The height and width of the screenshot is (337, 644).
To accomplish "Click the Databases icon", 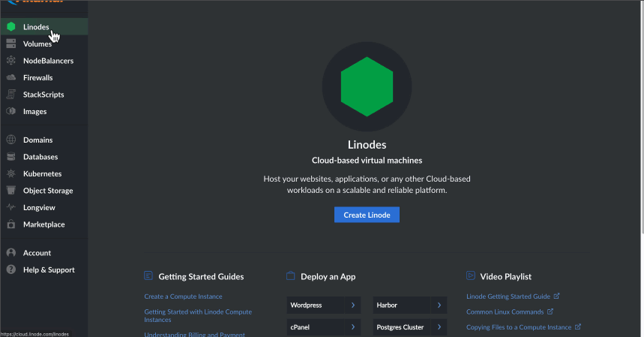I will pyautogui.click(x=10, y=157).
